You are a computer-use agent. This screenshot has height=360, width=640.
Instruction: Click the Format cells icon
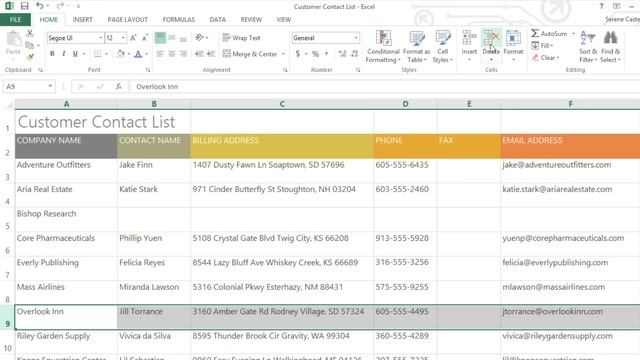tap(513, 39)
